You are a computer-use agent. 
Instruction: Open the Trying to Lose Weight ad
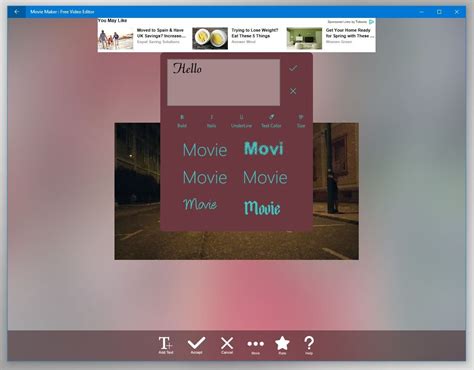click(x=255, y=36)
